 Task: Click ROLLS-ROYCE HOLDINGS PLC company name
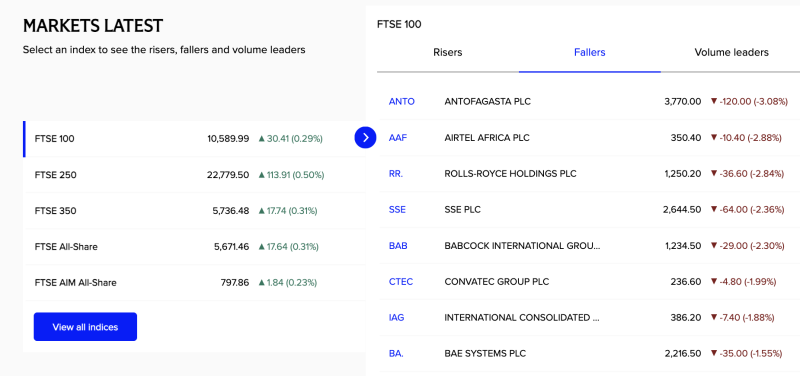pyautogui.click(x=510, y=173)
